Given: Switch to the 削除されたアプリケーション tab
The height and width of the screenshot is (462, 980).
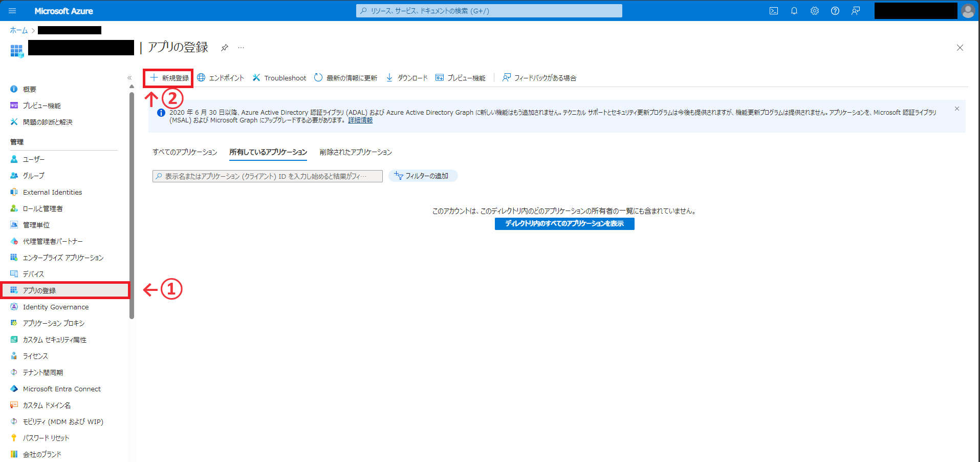Looking at the screenshot, I should click(x=355, y=152).
